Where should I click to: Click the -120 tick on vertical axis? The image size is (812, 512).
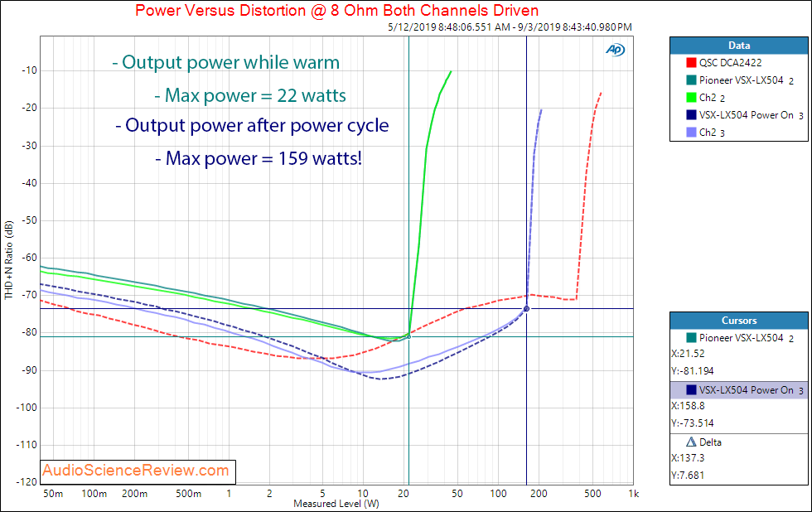[27, 482]
